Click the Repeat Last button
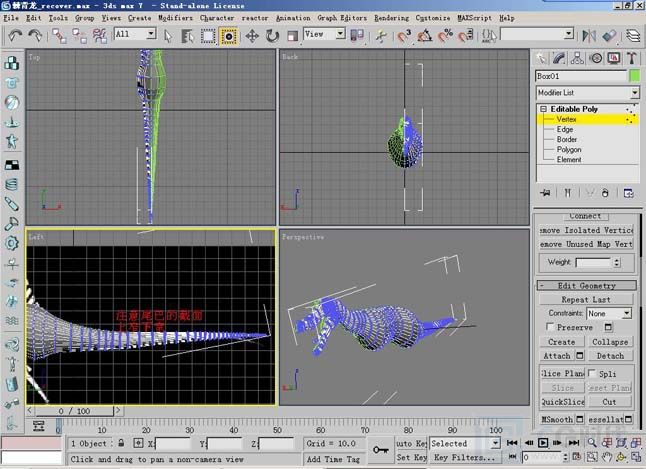This screenshot has height=469, width=646. pos(586,300)
